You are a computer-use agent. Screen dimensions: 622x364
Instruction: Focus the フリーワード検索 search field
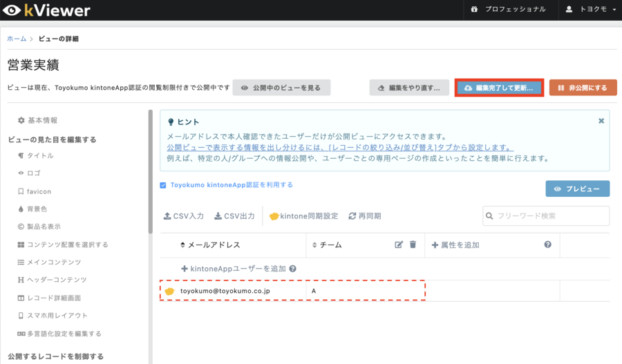[x=546, y=215]
